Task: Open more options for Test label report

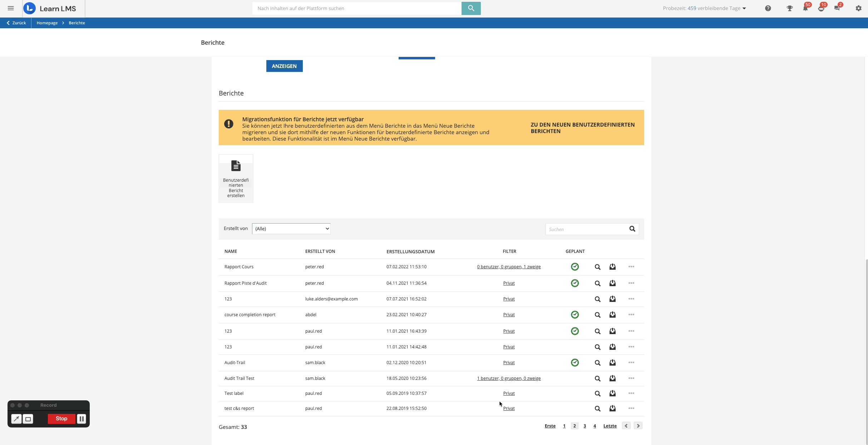Action: [x=631, y=393]
